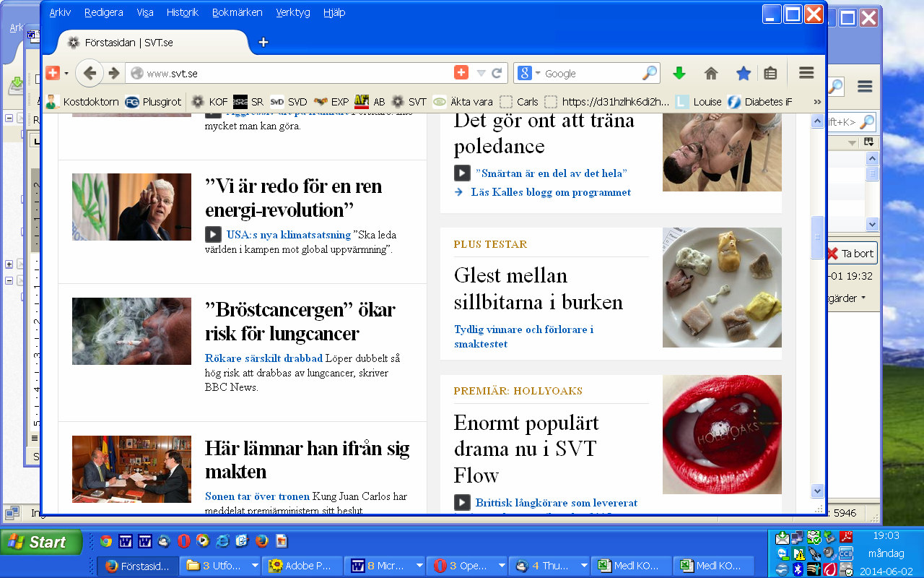Launch Opera from the quick launch bar

pos(183,541)
